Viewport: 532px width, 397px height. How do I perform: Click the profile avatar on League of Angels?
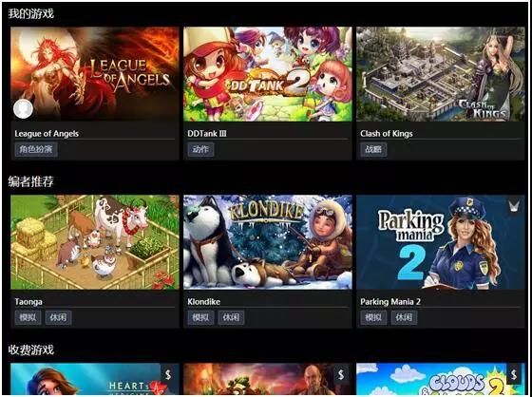pos(23,109)
